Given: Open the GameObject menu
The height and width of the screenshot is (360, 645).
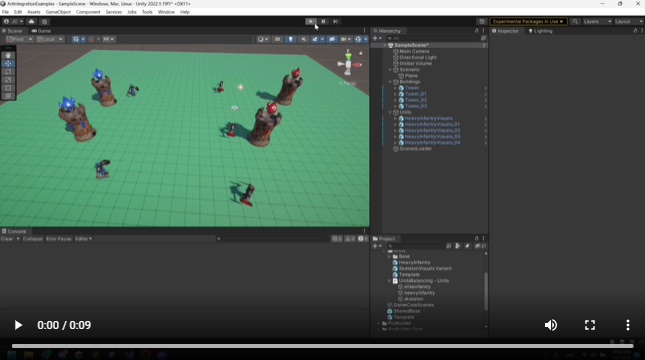Looking at the screenshot, I should (x=58, y=12).
